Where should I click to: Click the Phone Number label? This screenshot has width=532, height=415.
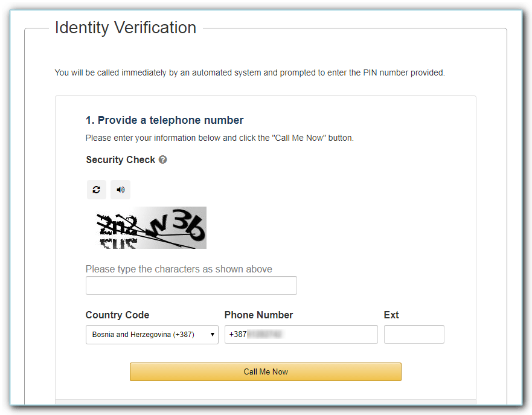click(258, 315)
